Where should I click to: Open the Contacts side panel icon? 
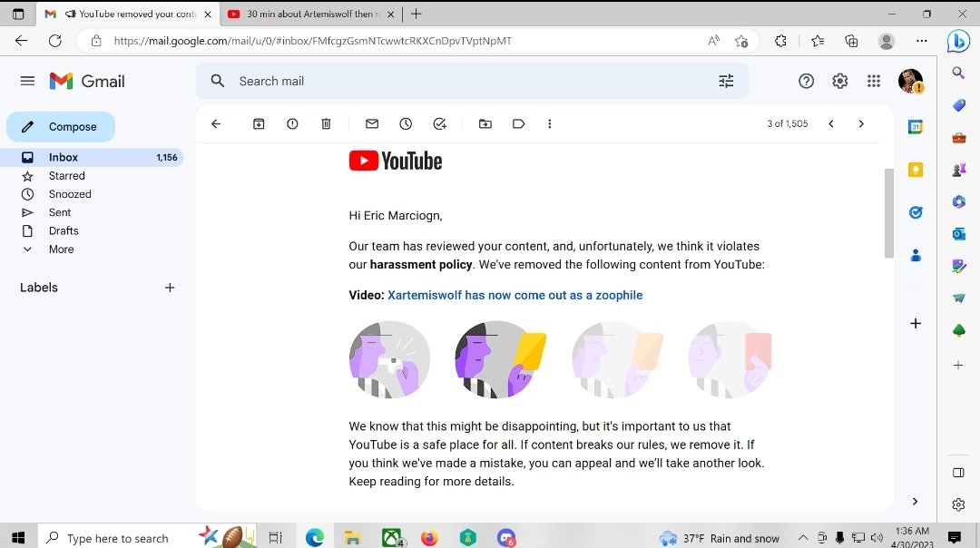(x=916, y=255)
